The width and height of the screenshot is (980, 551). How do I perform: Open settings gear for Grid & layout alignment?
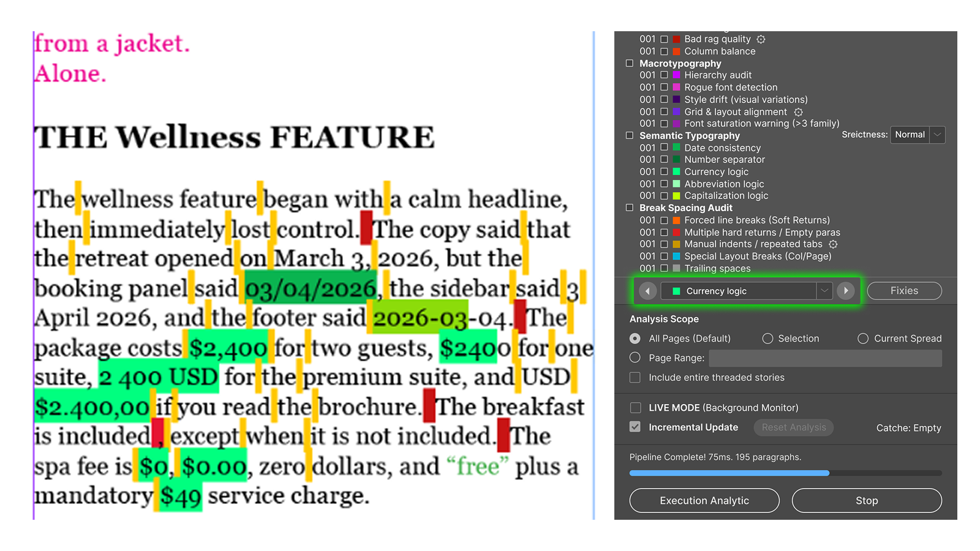pyautogui.click(x=798, y=112)
